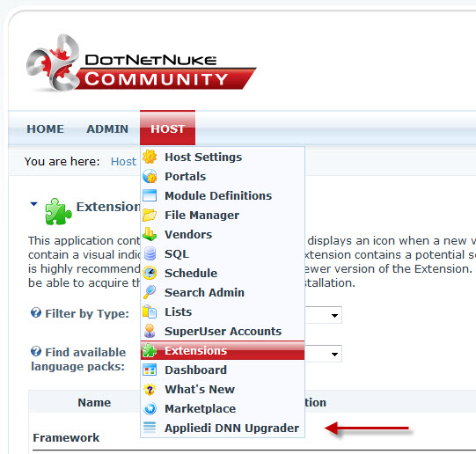Click the green puzzle Extensions module icon

point(58,211)
